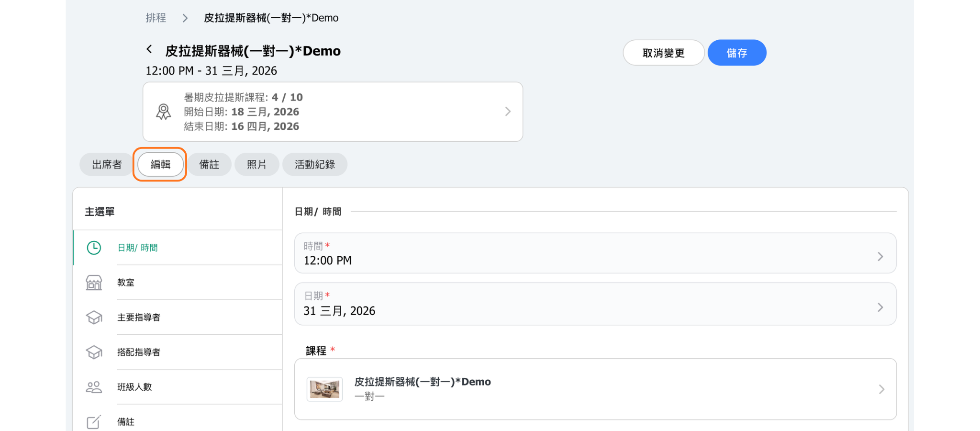The height and width of the screenshot is (431, 980).
Task: Click the storefront icon for 教室
Action: click(94, 283)
